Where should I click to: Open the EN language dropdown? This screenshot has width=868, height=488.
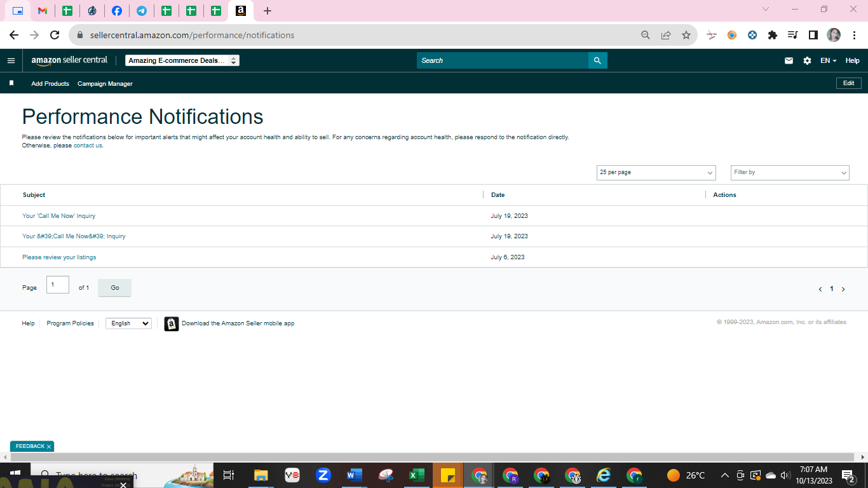(x=828, y=61)
